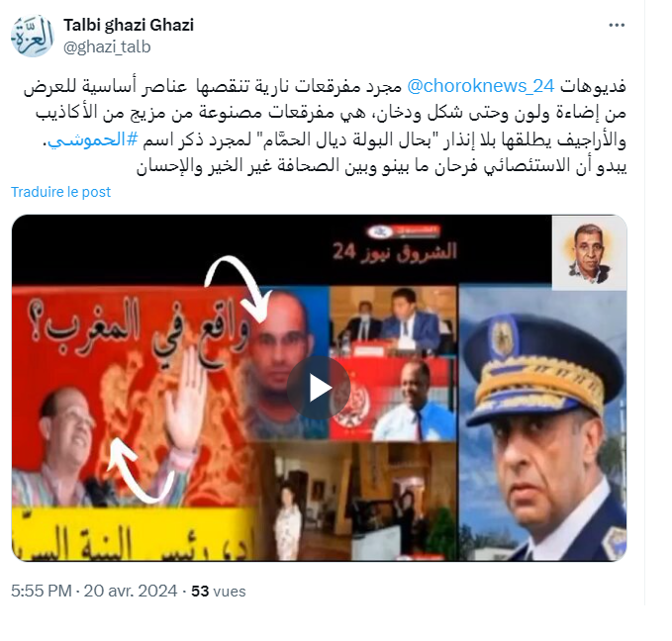Click the lower white curved arrow graphic
The height and width of the screenshot is (641, 672).
point(140,471)
